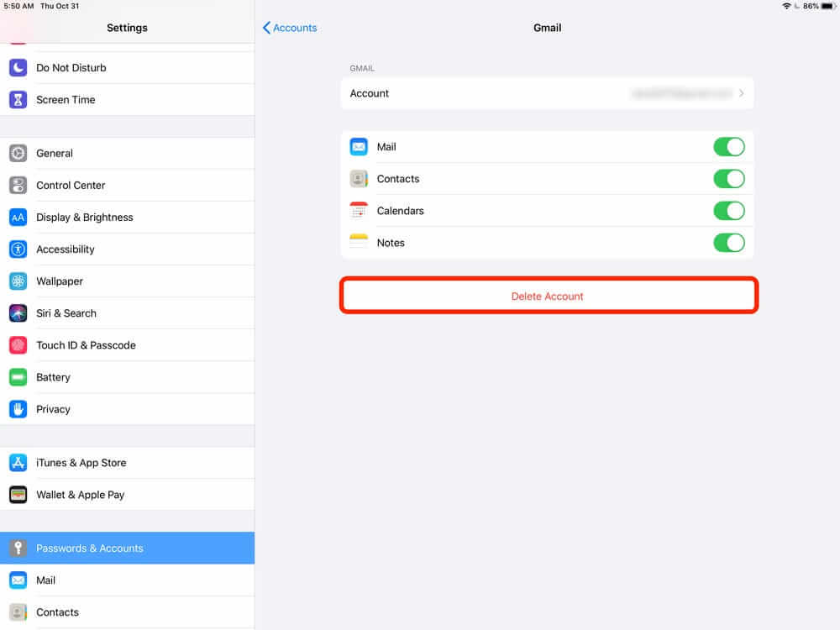The image size is (840, 630).
Task: Open the Account details chevron
Action: 741,94
